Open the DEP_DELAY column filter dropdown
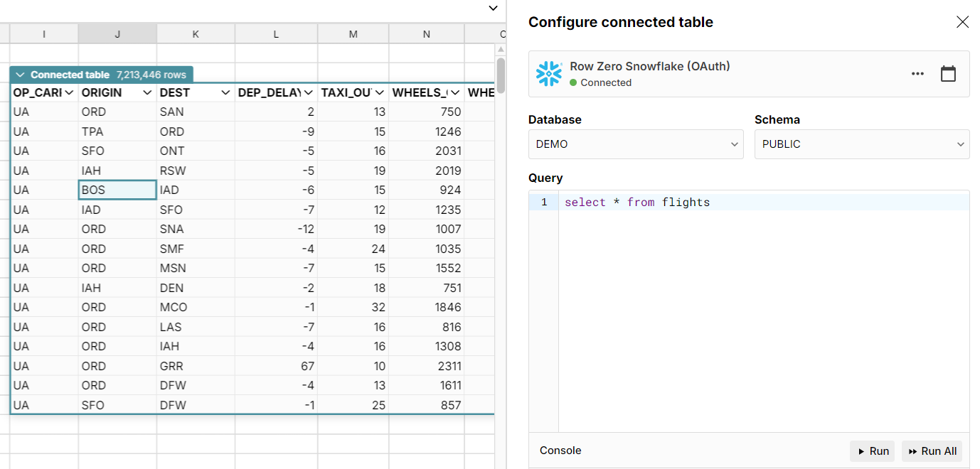Image resolution: width=980 pixels, height=469 pixels. click(x=307, y=92)
